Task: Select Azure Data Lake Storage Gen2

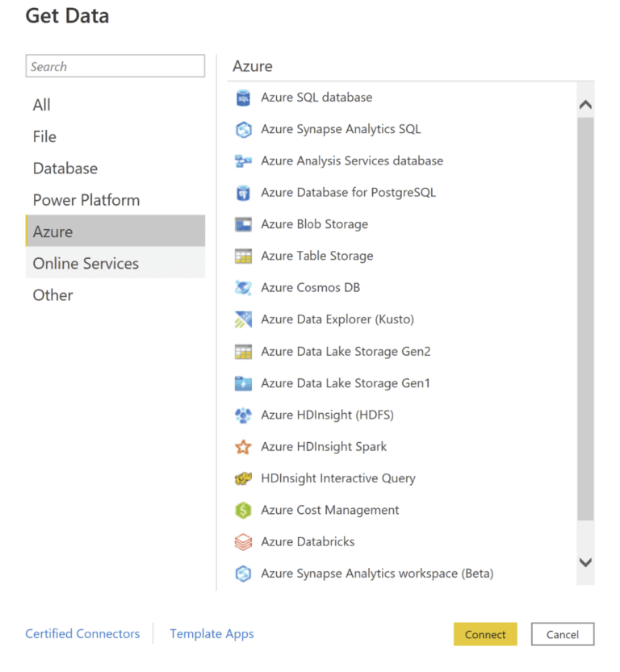Action: 346,351
